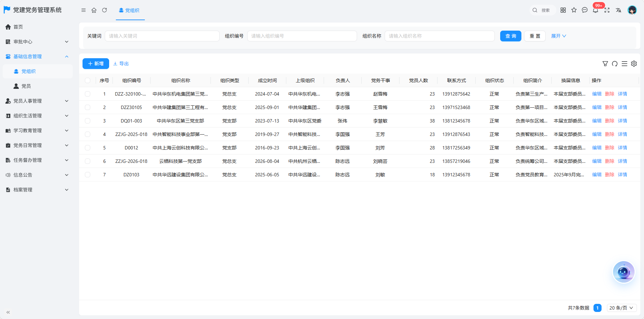Image resolution: width=644 pixels, height=319 pixels.
Task: Expand 党员人事管理 sidebar menu
Action: [37, 101]
